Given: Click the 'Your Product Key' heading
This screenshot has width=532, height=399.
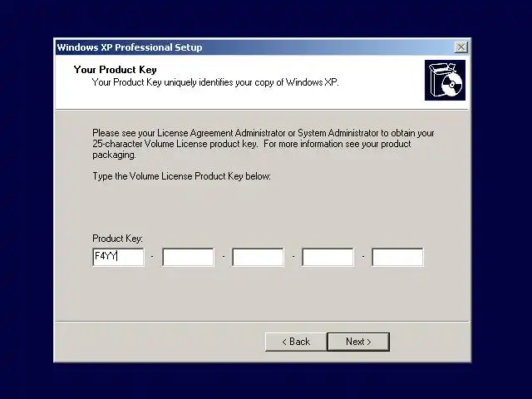Looking at the screenshot, I should 115,70.
